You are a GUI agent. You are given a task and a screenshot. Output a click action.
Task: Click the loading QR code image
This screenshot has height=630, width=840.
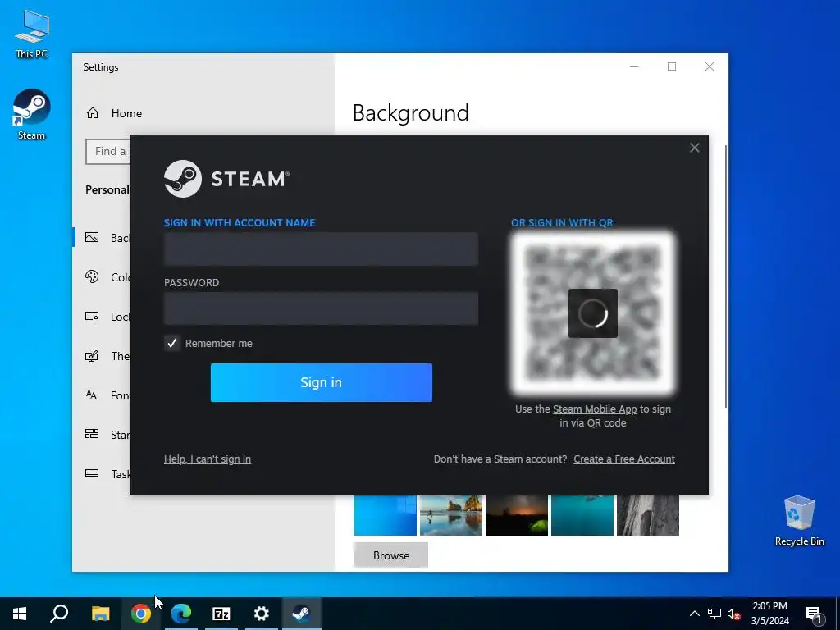593,313
